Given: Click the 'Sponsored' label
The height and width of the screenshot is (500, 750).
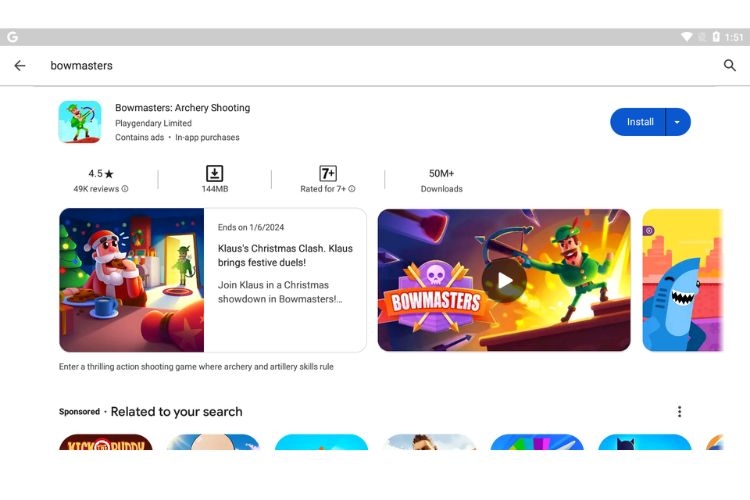Looking at the screenshot, I should tap(79, 412).
